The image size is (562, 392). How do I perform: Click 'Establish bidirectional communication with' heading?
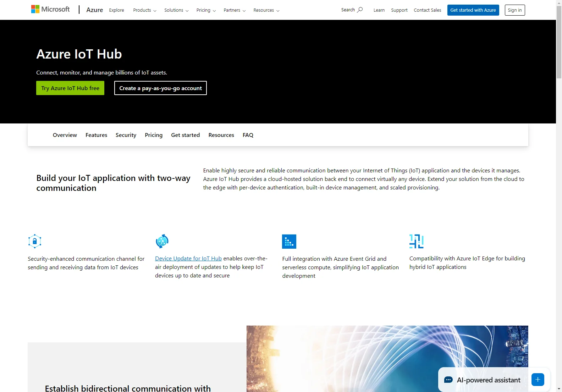[128, 388]
